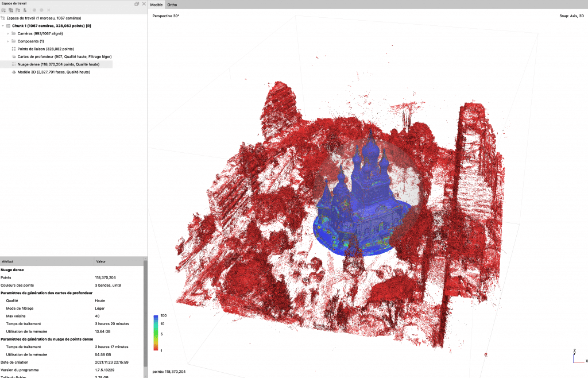Click the Qualité value Haute
Image resolution: width=588 pixels, height=378 pixels.
click(x=100, y=300)
